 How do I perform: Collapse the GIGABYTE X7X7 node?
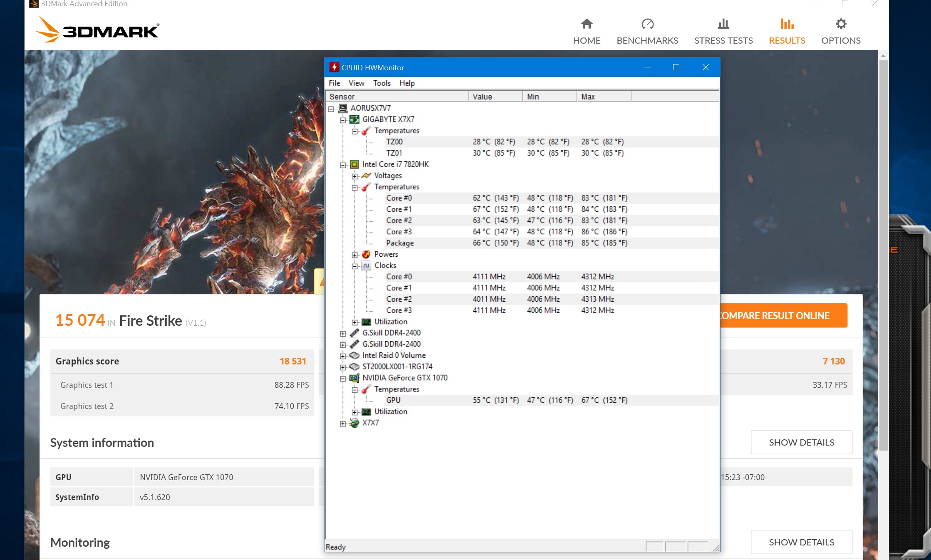click(x=343, y=120)
